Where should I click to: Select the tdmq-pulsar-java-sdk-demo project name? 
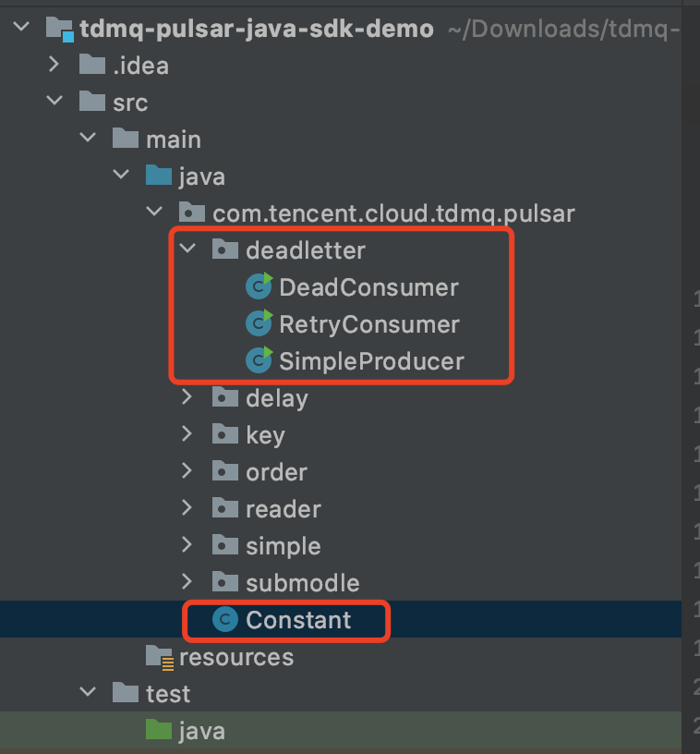click(x=257, y=29)
